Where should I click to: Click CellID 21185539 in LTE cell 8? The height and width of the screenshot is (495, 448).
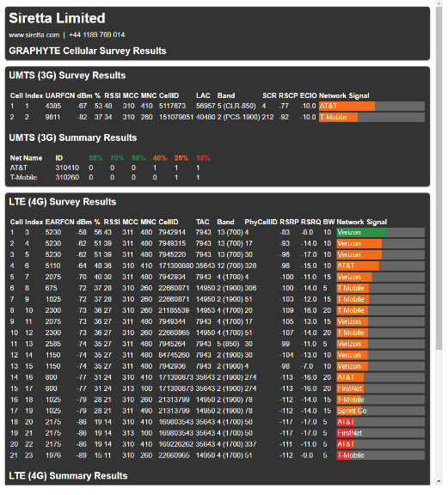click(174, 310)
